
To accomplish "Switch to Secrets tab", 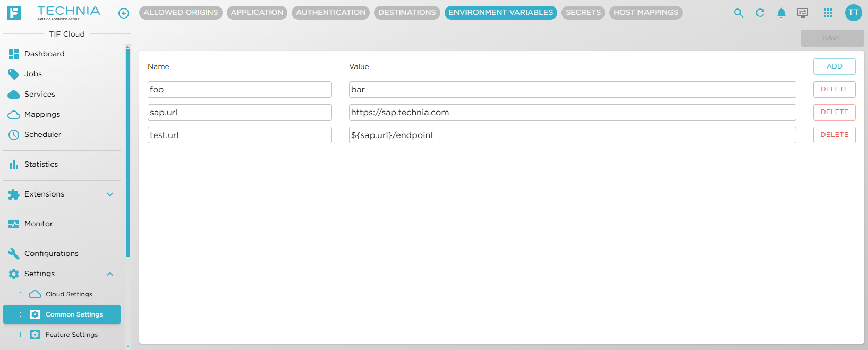I will (583, 13).
